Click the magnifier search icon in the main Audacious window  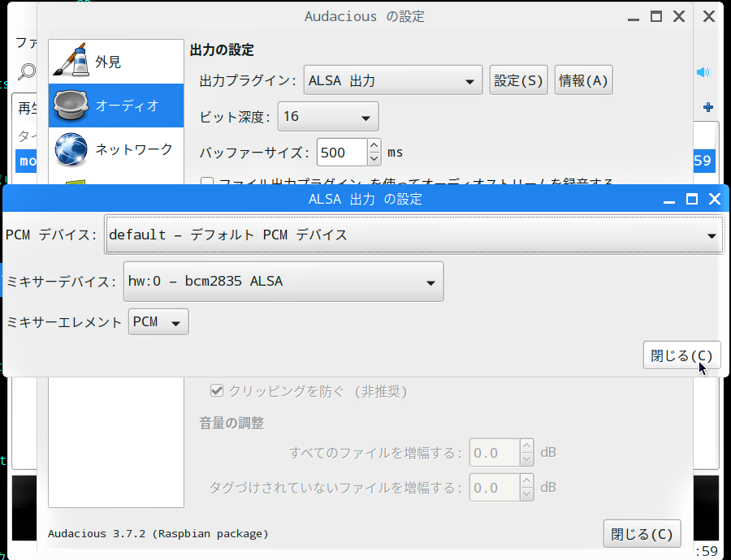(x=27, y=71)
